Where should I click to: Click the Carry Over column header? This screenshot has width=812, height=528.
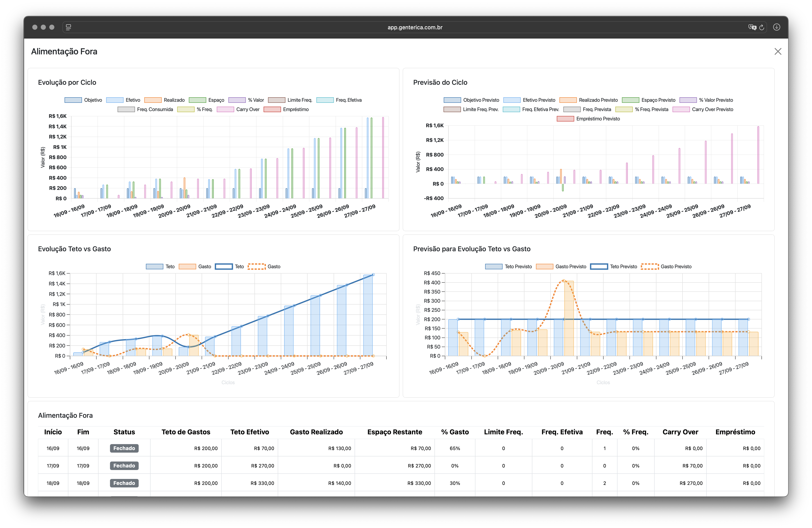tap(680, 432)
